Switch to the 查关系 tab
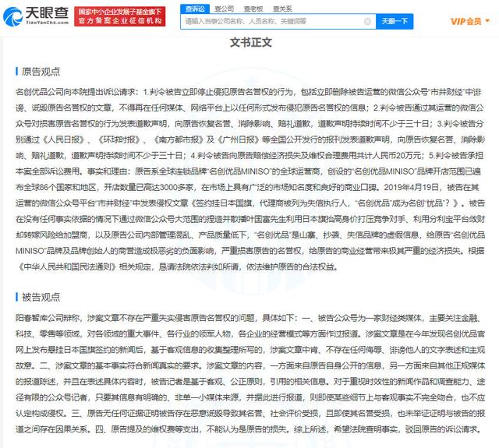 pos(282,9)
